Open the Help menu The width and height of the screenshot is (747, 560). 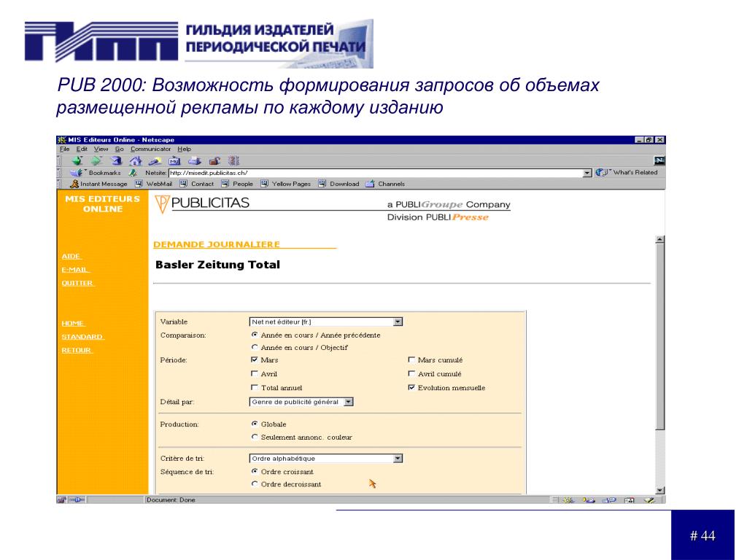pyautogui.click(x=185, y=149)
